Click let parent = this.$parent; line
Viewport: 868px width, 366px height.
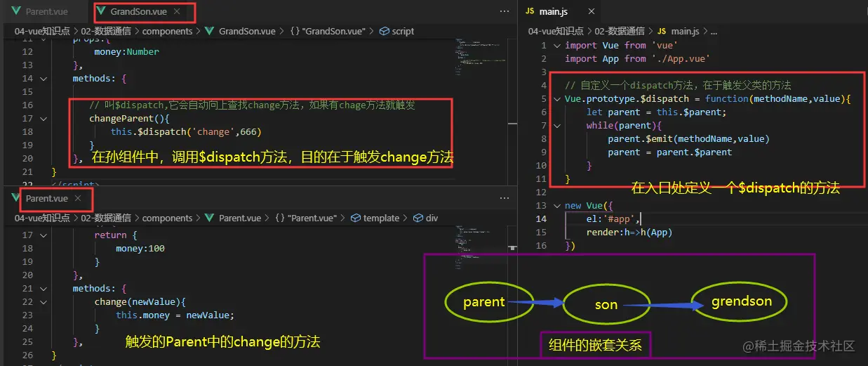(657, 112)
